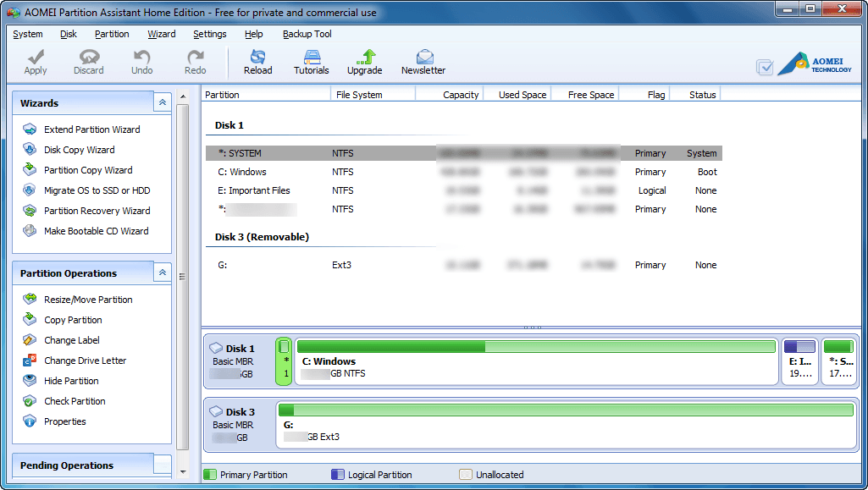Sort by the Partition column header
The width and height of the screenshot is (868, 490).
(266, 95)
